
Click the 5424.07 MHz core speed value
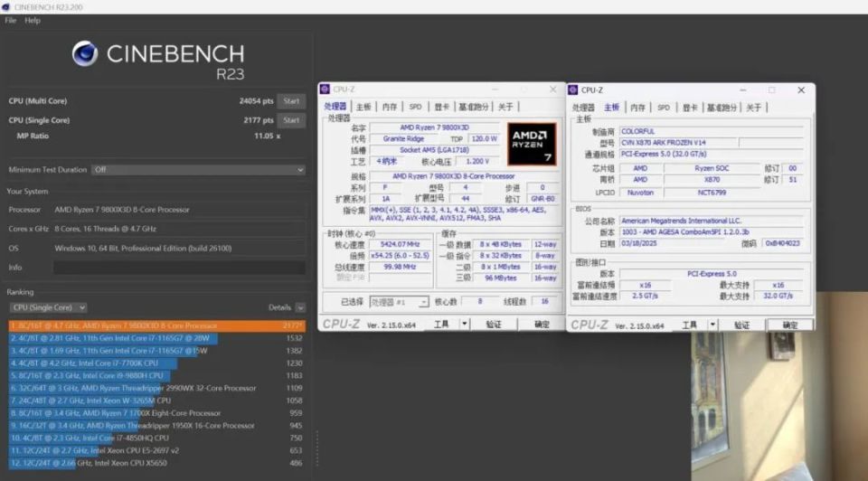[x=400, y=244]
